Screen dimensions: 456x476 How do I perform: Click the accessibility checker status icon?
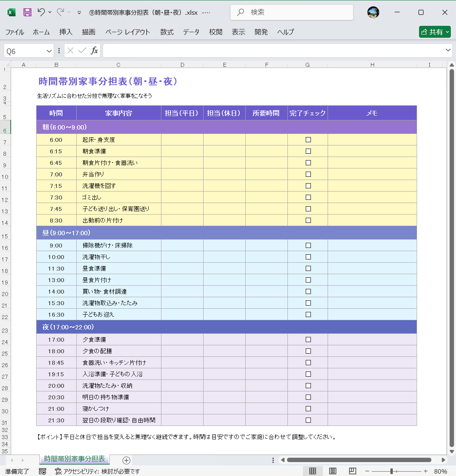pos(58,472)
